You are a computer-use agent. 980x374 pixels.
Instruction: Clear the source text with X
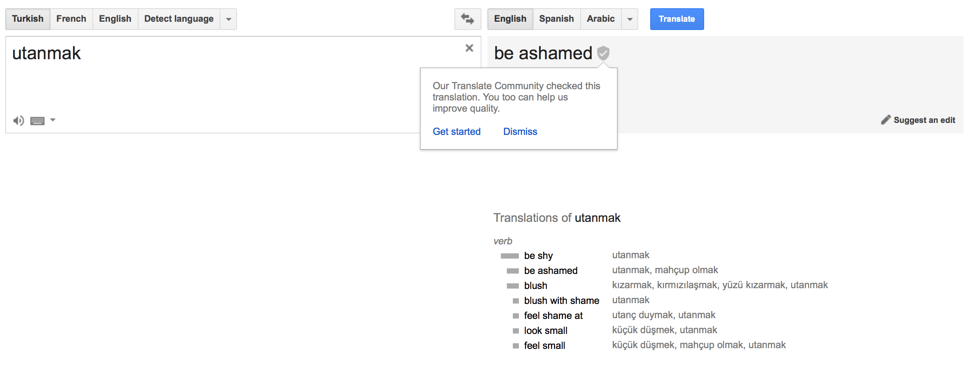pos(469,48)
